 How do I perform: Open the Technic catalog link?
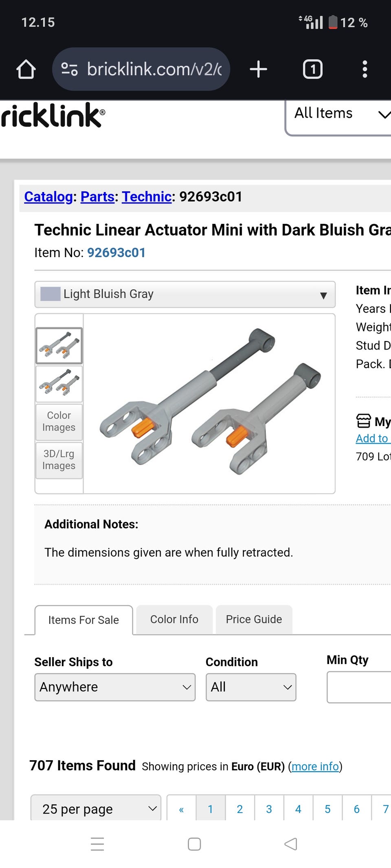[147, 197]
